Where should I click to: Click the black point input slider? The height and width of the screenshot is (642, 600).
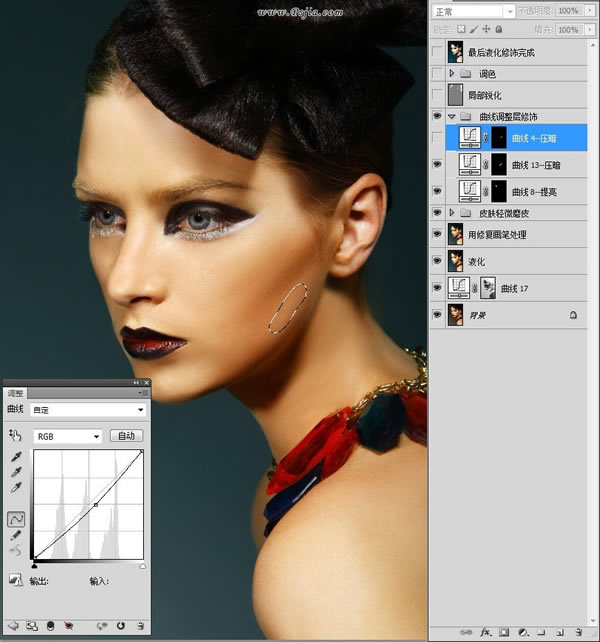coord(34,565)
